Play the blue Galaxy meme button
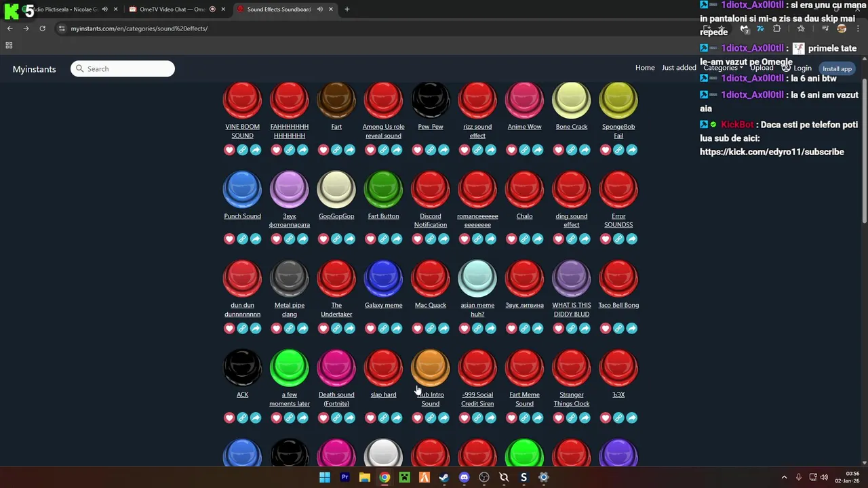868x488 pixels. 383,279
